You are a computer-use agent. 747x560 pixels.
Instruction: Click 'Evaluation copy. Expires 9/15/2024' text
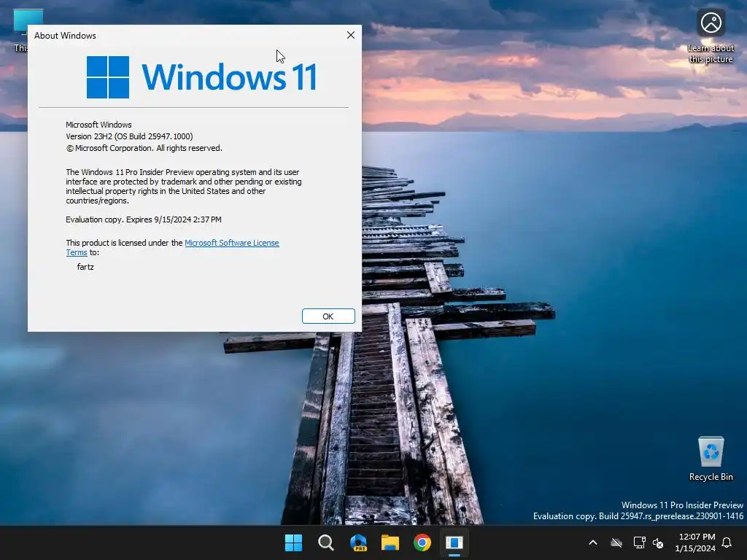coord(144,219)
